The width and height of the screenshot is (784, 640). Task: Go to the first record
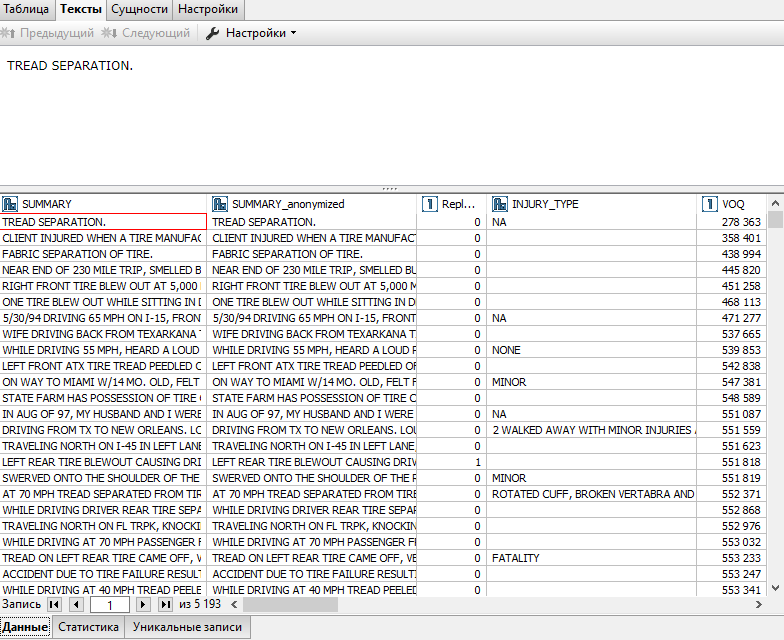point(53,605)
